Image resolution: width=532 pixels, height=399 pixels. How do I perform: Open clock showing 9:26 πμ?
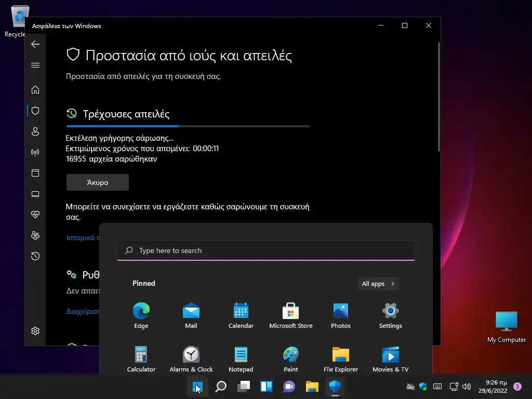(x=493, y=387)
